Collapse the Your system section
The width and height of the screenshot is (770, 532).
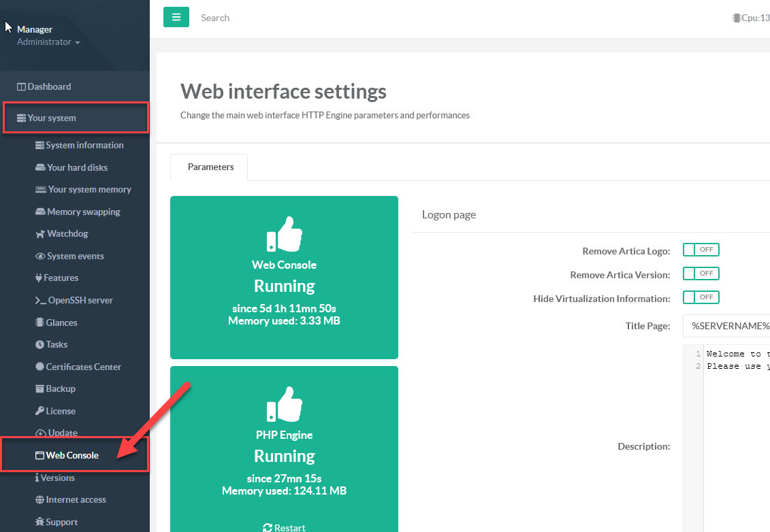click(52, 118)
